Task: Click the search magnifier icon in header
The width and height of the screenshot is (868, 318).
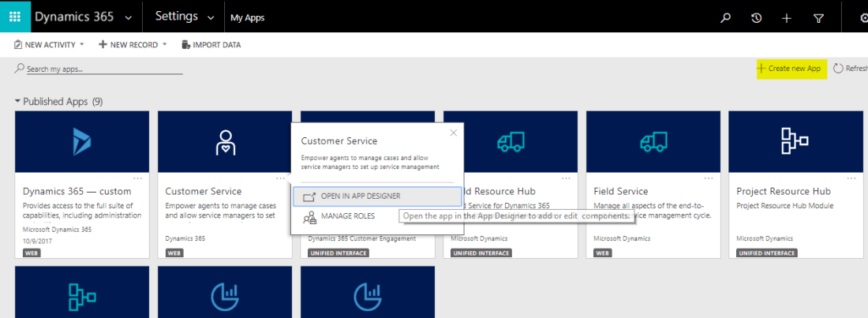Action: coord(726,17)
